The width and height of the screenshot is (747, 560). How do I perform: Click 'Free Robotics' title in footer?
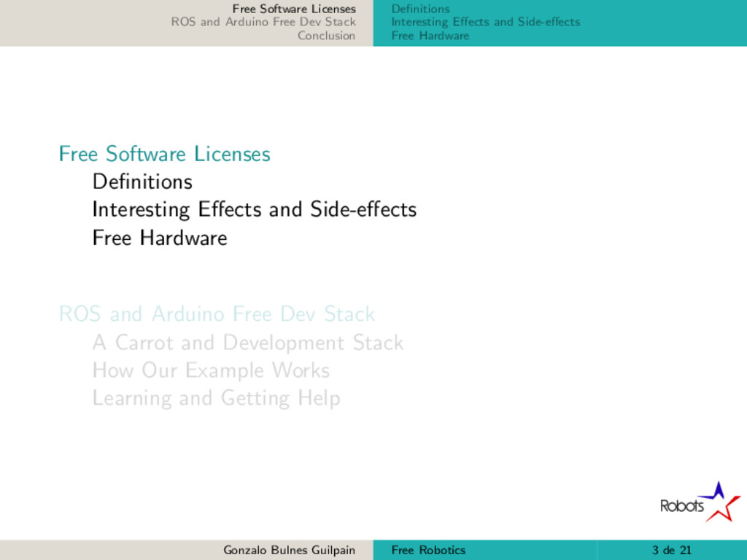click(428, 550)
